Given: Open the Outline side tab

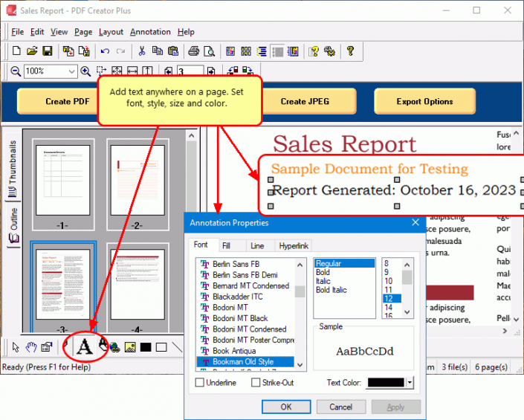Looking at the screenshot, I should [13, 225].
